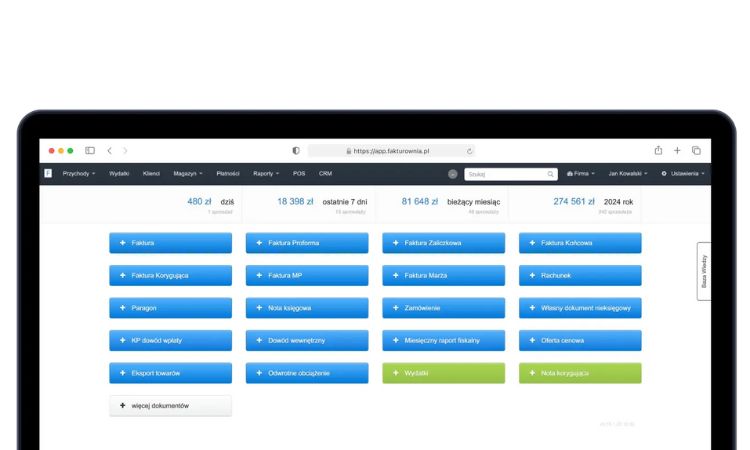Open the Jan Kowalski account menu
750x450 pixels.
pyautogui.click(x=629, y=174)
